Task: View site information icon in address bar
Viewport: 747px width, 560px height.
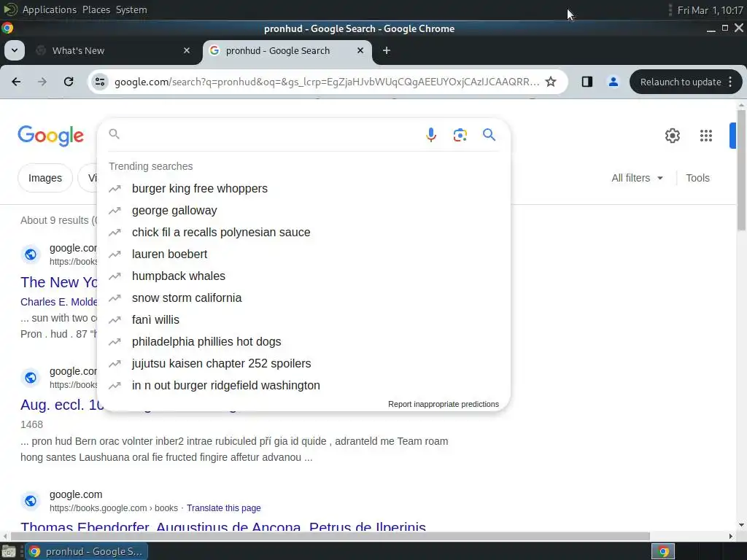Action: point(99,82)
